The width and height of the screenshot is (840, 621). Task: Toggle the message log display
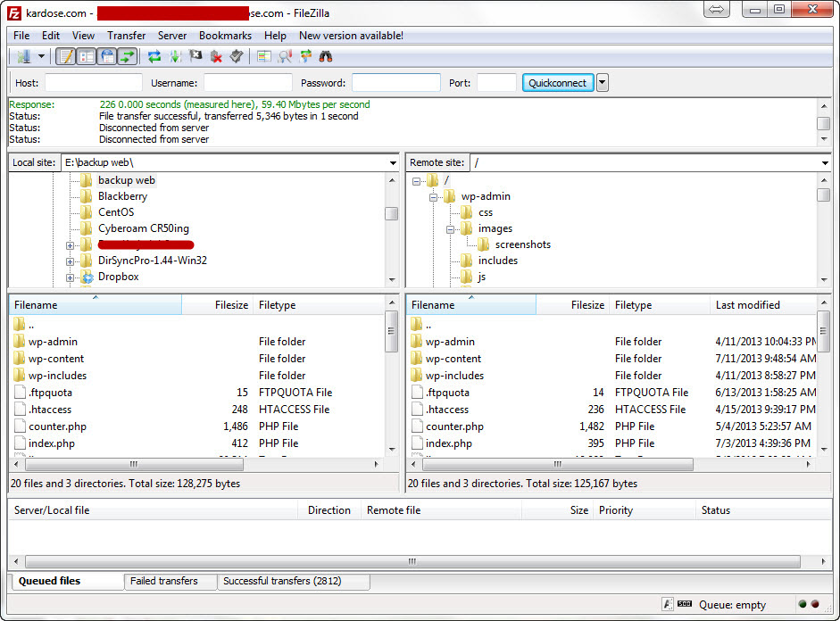(x=66, y=56)
